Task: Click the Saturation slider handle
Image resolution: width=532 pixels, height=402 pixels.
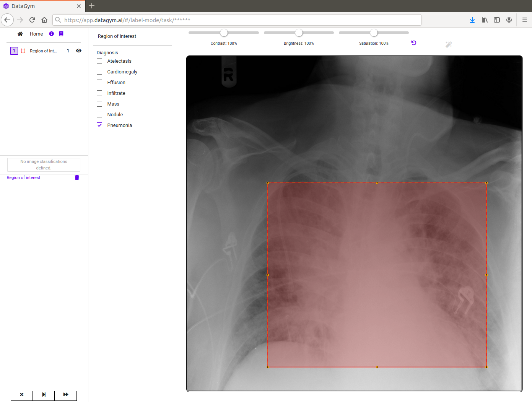Action: tap(374, 33)
